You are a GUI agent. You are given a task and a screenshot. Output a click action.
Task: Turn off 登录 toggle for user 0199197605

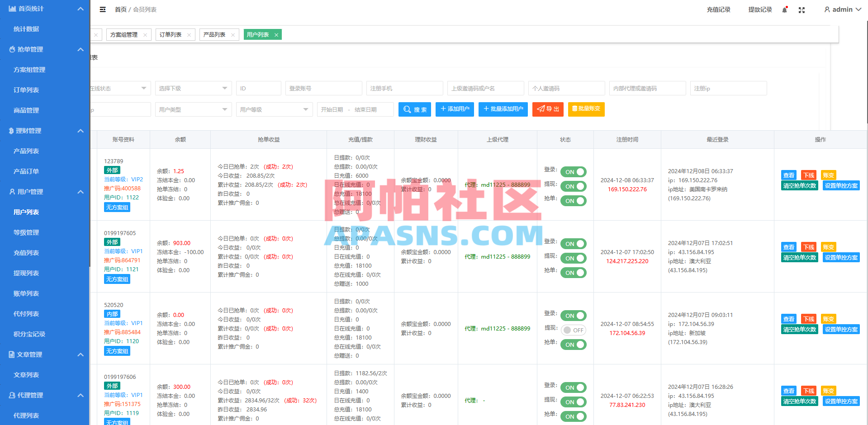click(573, 243)
